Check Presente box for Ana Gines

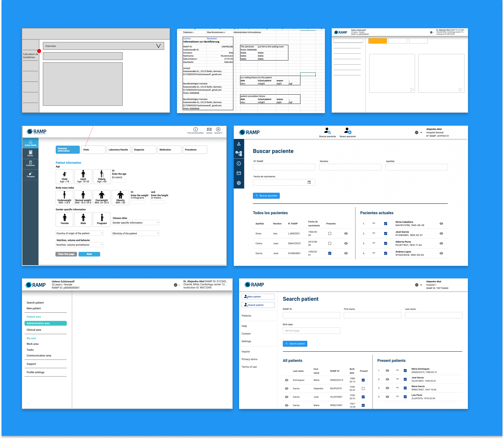(330, 233)
